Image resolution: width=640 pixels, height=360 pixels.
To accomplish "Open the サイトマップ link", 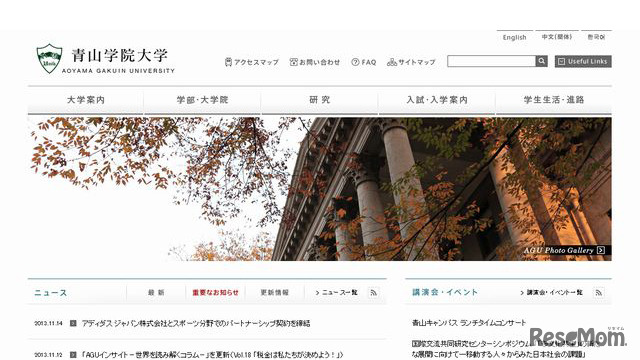I will 417,62.
